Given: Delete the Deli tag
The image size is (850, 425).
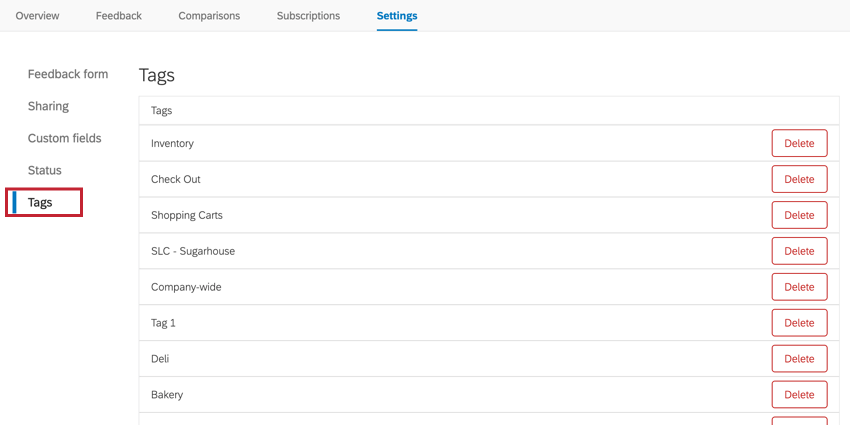Looking at the screenshot, I should click(x=799, y=359).
